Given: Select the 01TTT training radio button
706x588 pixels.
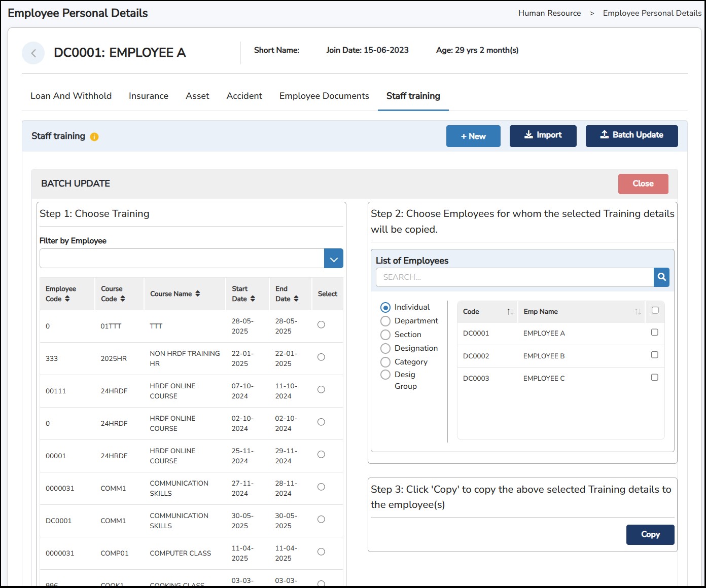Looking at the screenshot, I should click(321, 325).
